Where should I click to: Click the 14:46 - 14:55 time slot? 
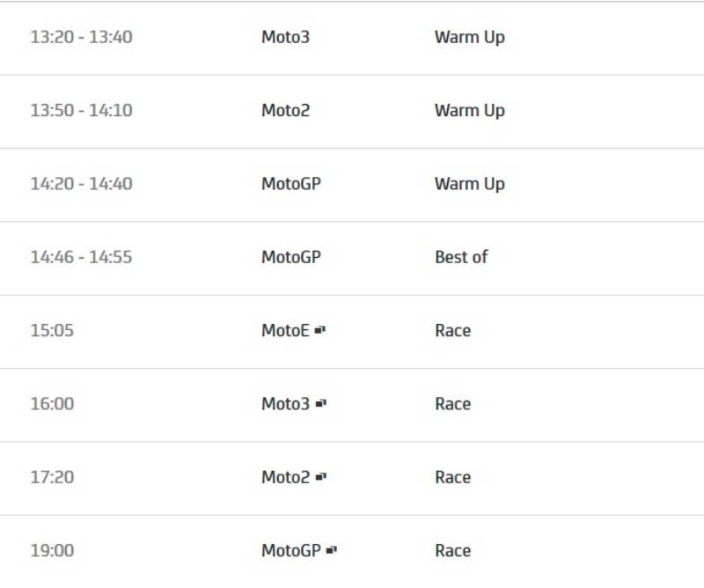[81, 257]
